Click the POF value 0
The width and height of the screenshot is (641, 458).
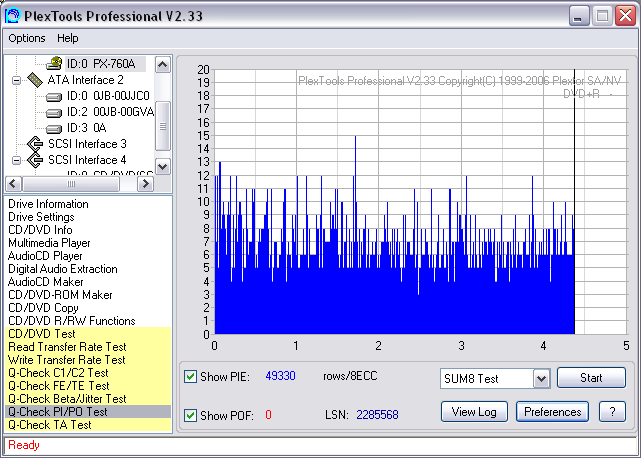tap(268, 415)
